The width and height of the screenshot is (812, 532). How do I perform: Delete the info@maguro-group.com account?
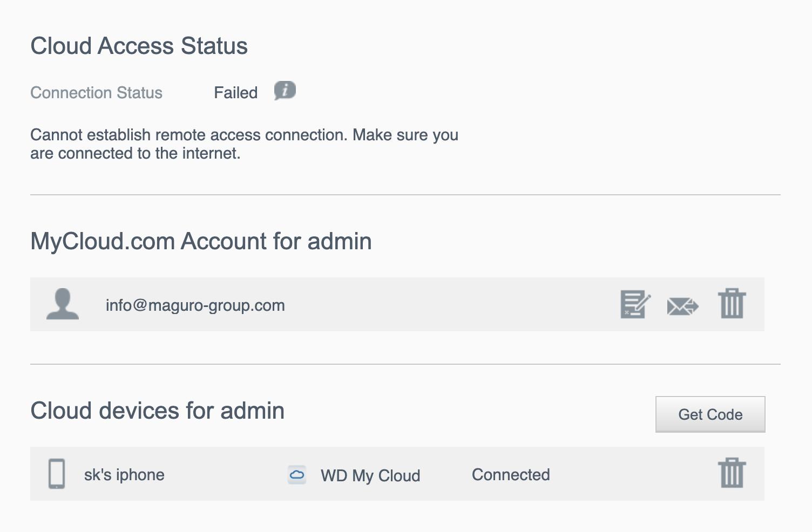pos(732,304)
